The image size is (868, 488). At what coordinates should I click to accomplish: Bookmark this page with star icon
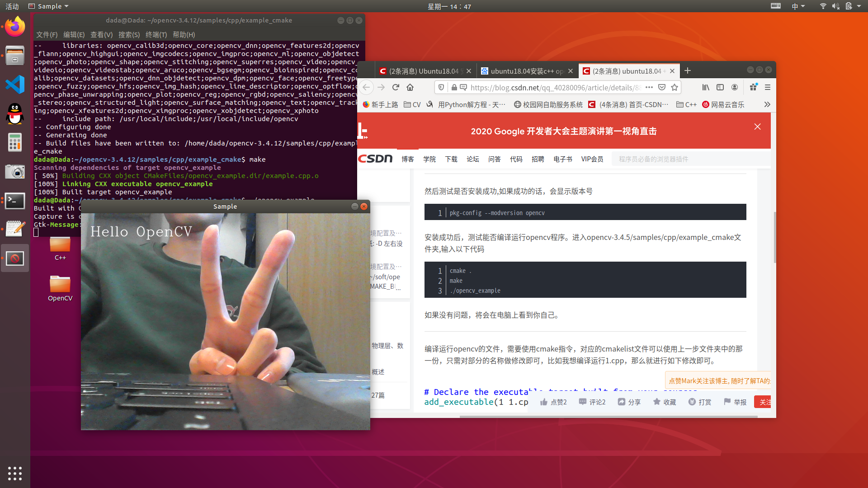click(x=675, y=87)
